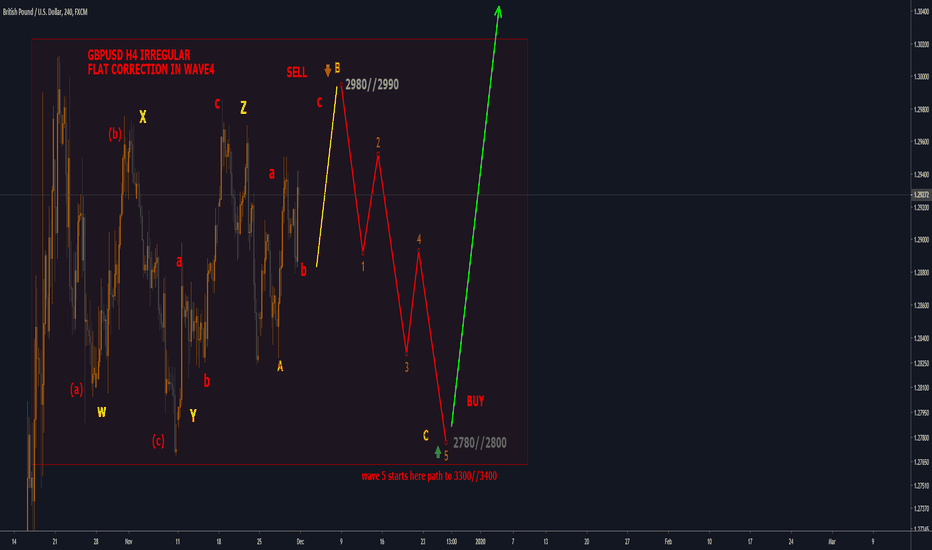Click the Feb marker on the time axis
932x550 pixels.
point(667,541)
